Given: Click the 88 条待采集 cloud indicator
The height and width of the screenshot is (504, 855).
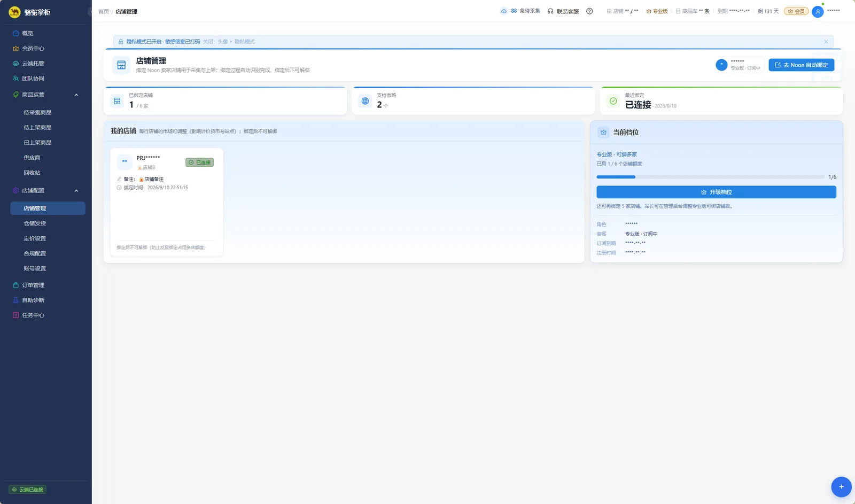Looking at the screenshot, I should tap(520, 11).
